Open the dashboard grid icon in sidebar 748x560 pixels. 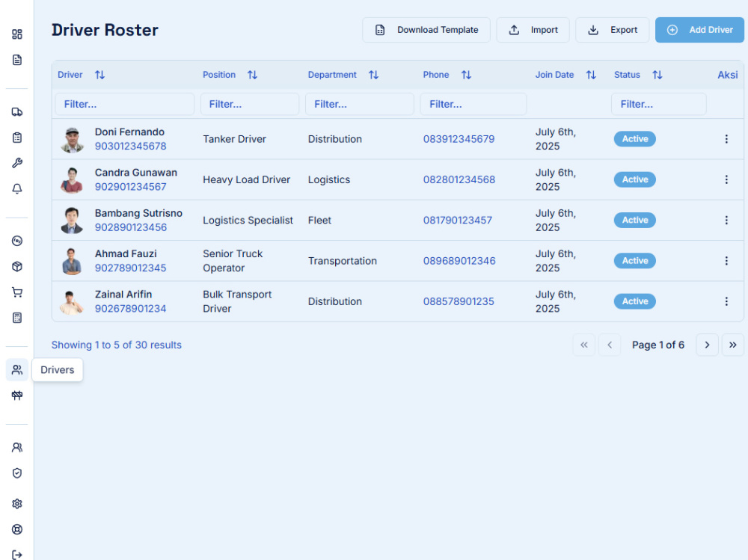click(x=16, y=34)
